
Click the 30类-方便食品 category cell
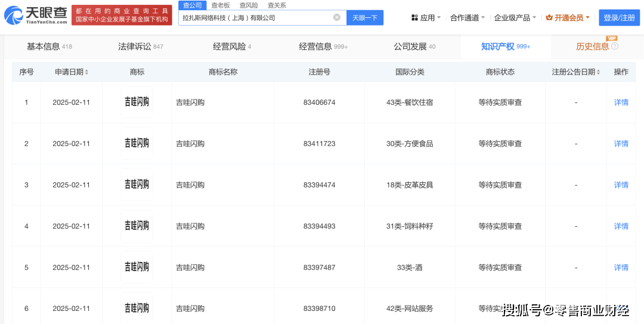pyautogui.click(x=410, y=144)
